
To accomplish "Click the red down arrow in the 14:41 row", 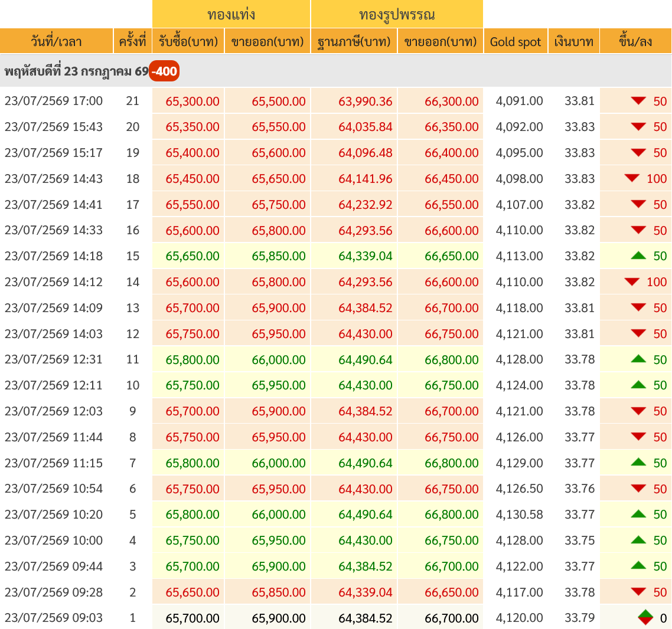I will click(x=638, y=204).
